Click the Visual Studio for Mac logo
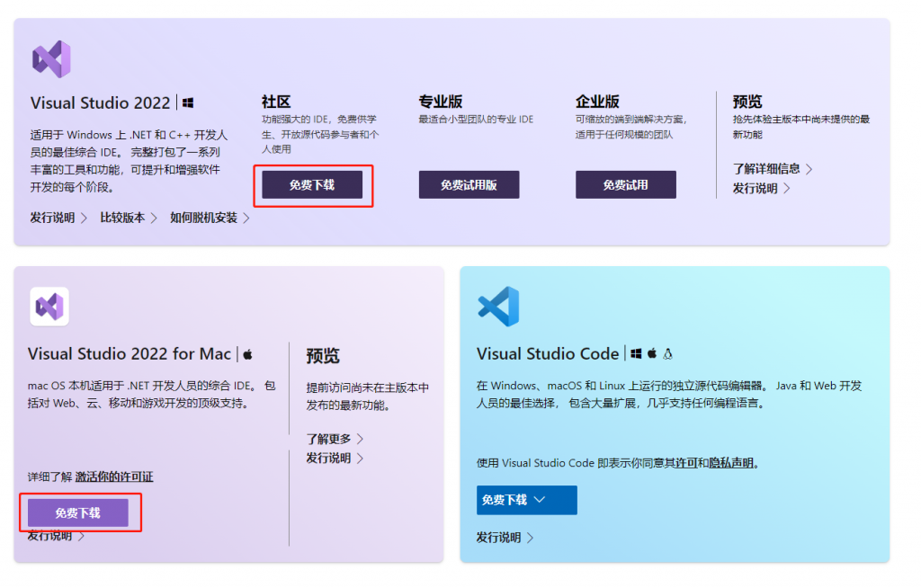This screenshot has height=588, width=921. click(49, 307)
